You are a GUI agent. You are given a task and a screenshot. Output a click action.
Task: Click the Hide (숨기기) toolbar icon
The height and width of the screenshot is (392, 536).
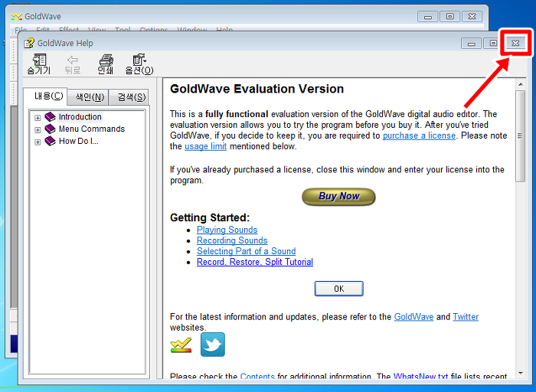tap(39, 64)
